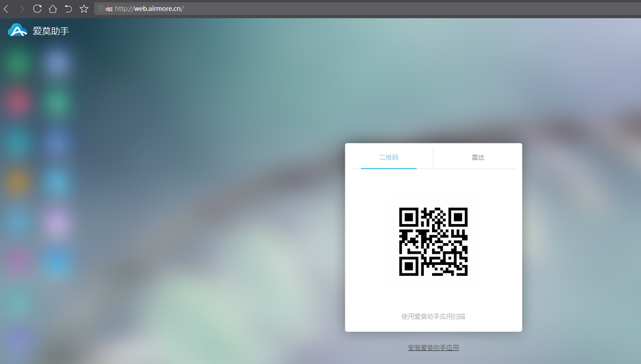Click the QR code image

coord(433,241)
